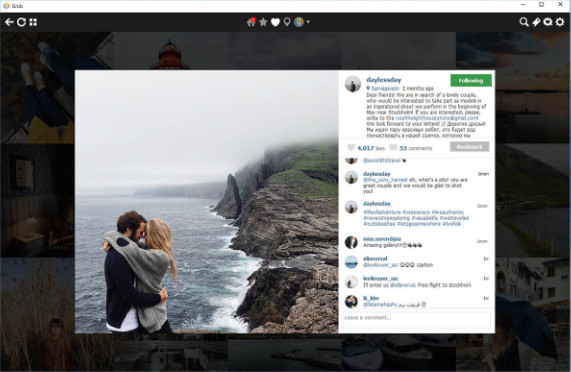Open ellanorval commenter username
This screenshot has height=372, width=571.
[x=375, y=258]
